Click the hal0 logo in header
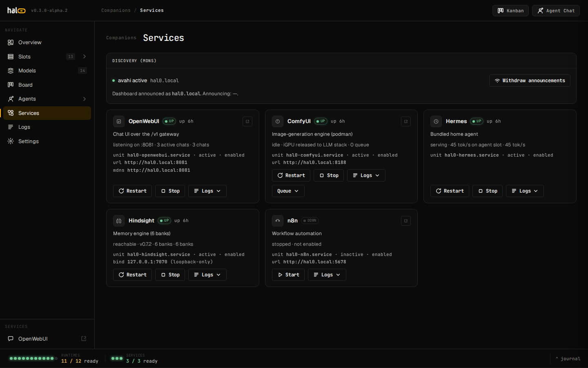Viewport: 588px width, 368px height. 16,11
